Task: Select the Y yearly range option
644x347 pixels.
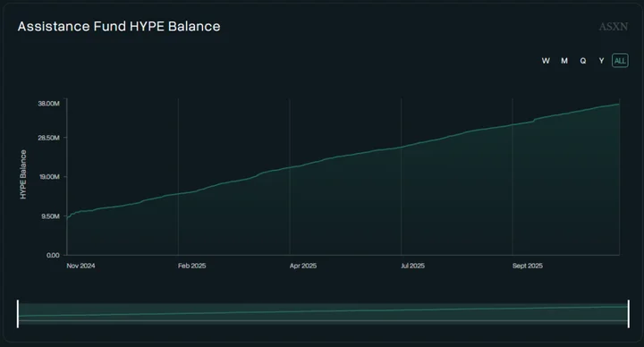Action: (601, 61)
